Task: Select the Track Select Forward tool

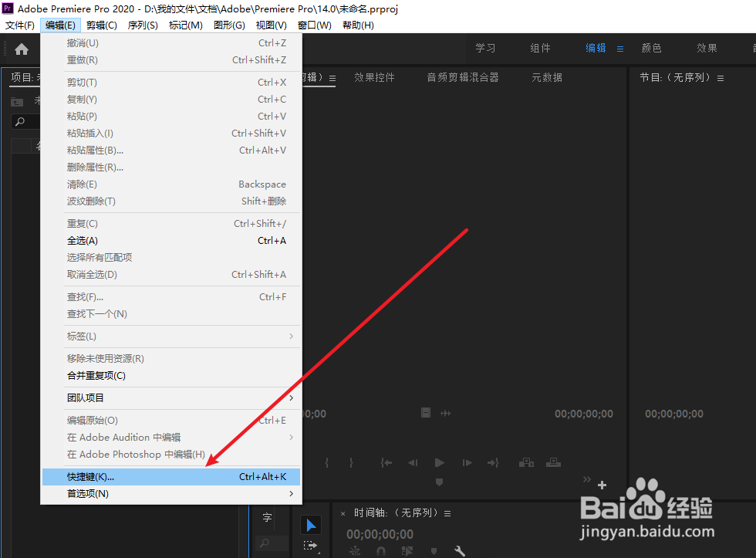Action: pyautogui.click(x=310, y=546)
